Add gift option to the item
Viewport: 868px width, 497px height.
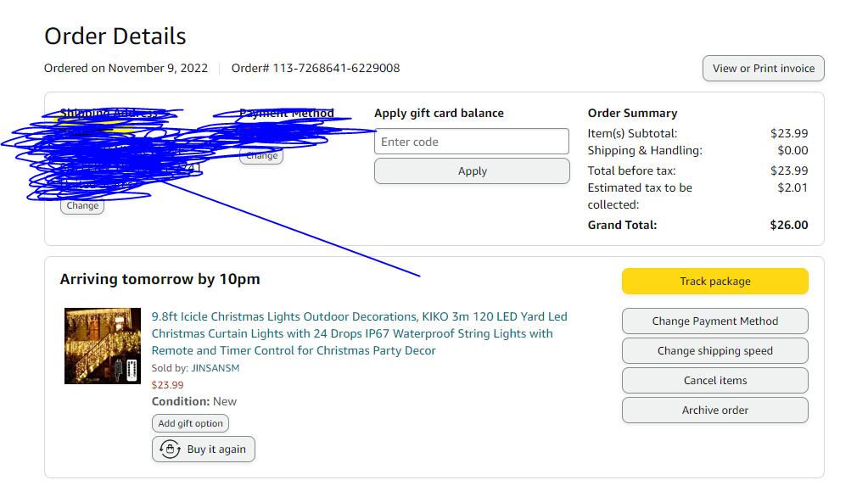[x=190, y=423]
